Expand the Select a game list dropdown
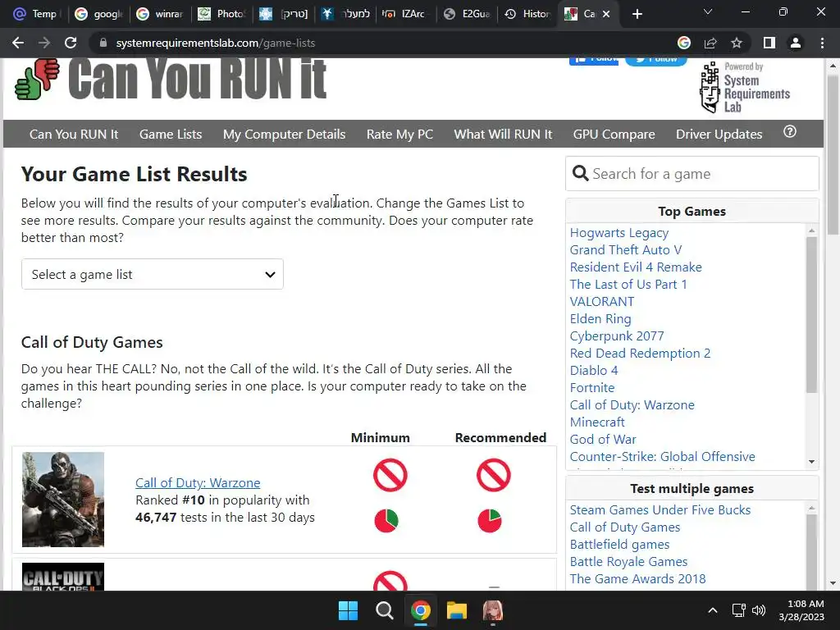The width and height of the screenshot is (840, 630). click(x=152, y=274)
